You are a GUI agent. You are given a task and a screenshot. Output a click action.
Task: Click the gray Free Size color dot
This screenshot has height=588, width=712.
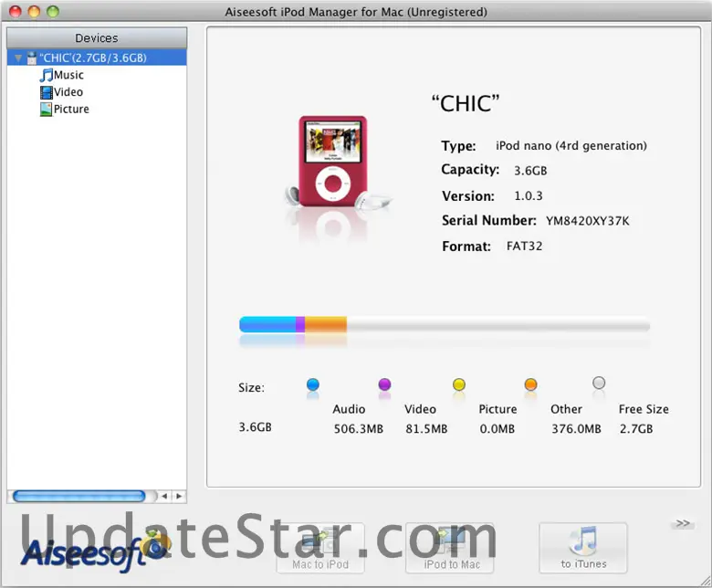(x=599, y=383)
